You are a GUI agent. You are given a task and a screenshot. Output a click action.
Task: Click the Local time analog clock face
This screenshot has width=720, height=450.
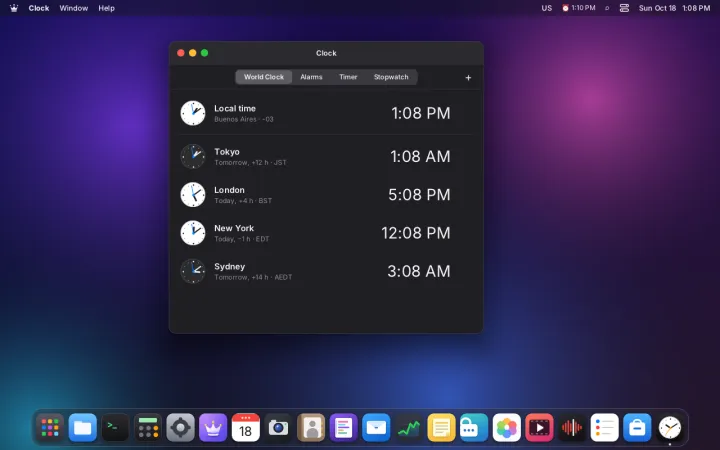(193, 113)
